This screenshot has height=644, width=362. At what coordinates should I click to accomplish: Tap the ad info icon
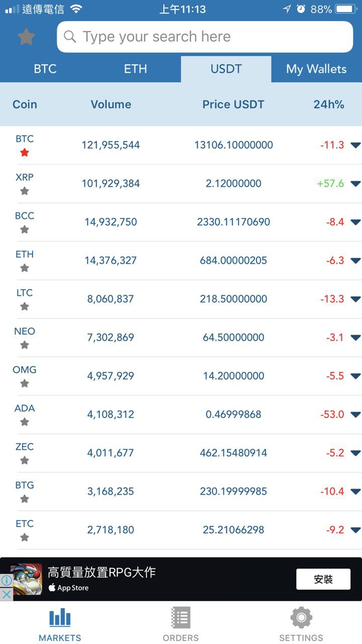coord(6,580)
